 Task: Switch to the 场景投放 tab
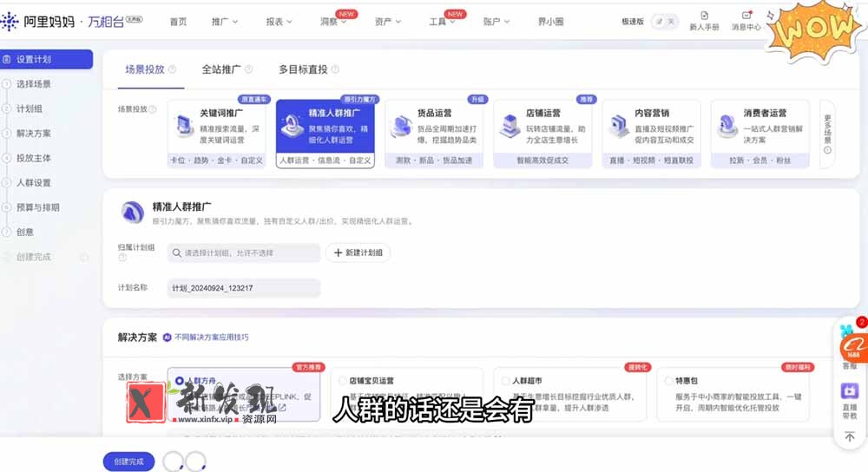click(144, 69)
